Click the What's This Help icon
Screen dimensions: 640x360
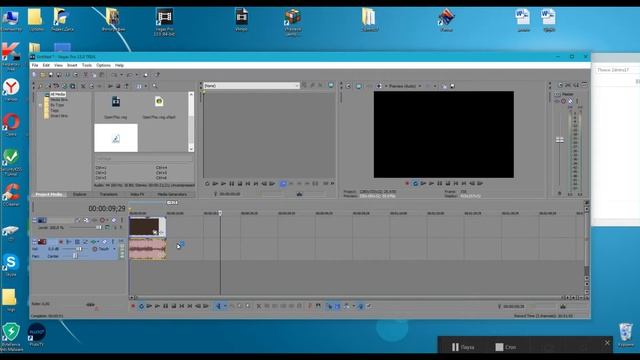pyautogui.click(x=157, y=75)
